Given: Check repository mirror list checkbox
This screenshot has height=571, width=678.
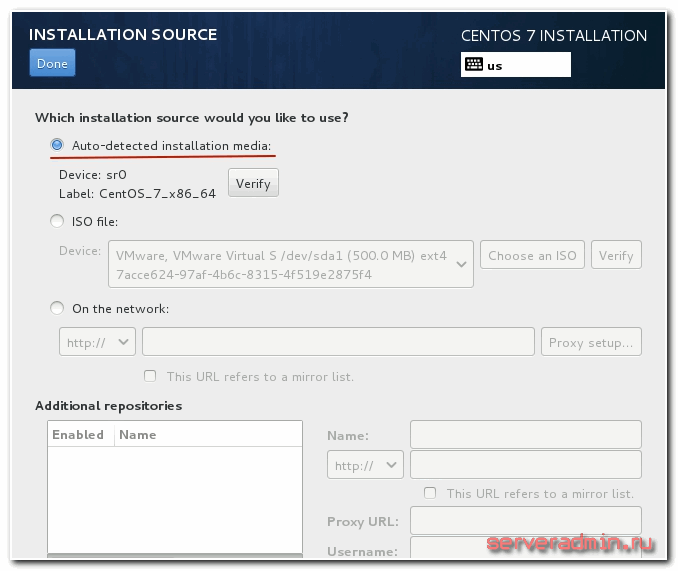Looking at the screenshot, I should pos(430,493).
